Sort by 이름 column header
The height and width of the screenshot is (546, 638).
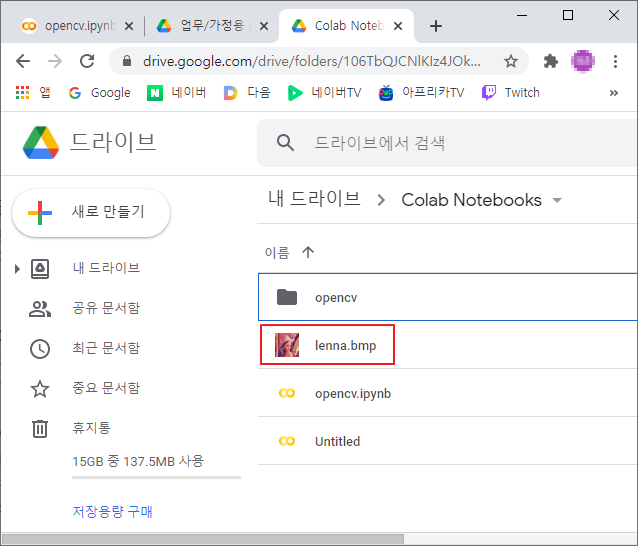click(277, 253)
